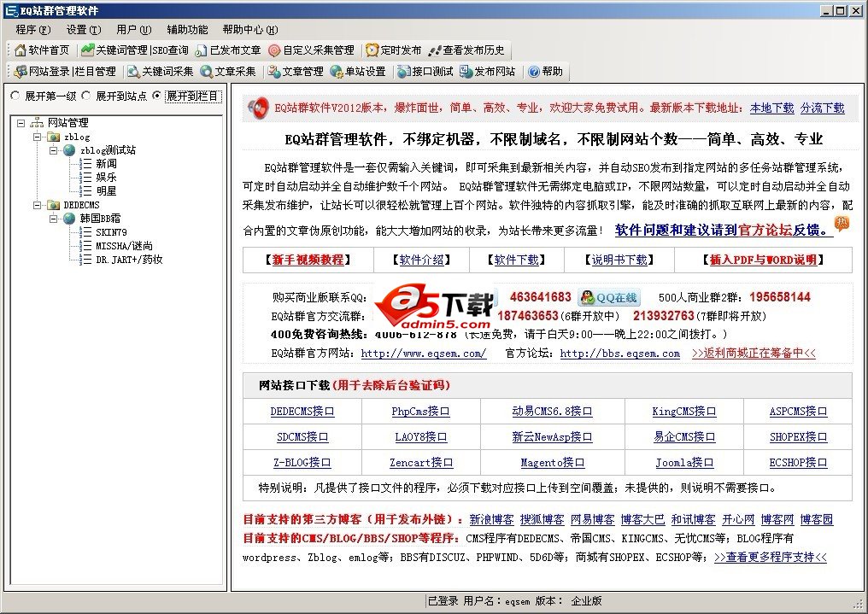
Task: Click the EQ app icon in title bar
Action: tap(11, 10)
